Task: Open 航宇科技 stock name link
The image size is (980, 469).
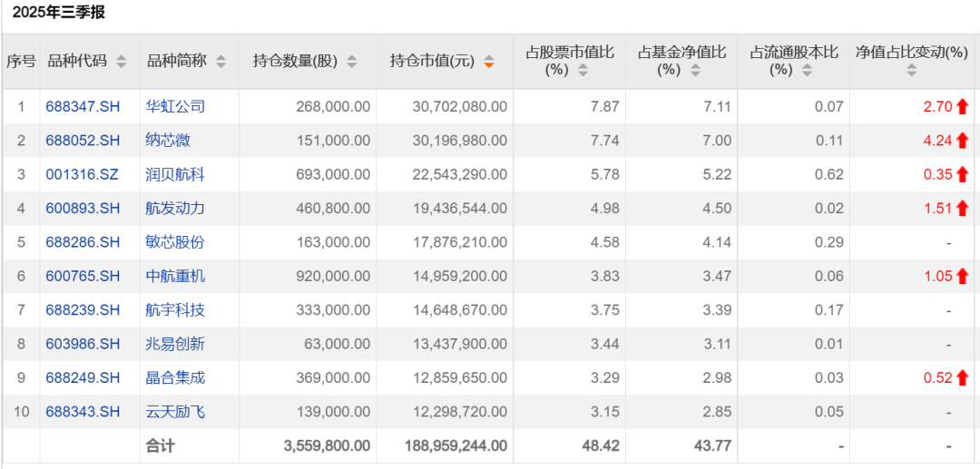Action: 176,310
